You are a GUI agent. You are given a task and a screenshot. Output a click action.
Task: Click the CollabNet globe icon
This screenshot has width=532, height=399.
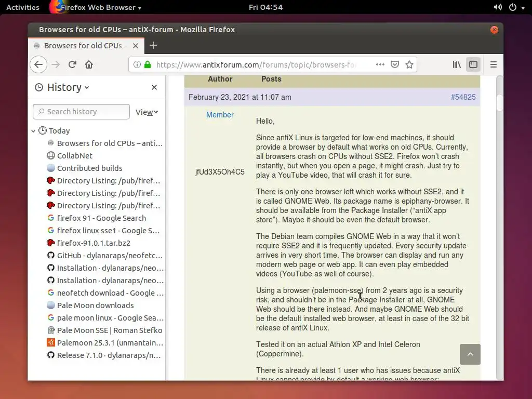pyautogui.click(x=51, y=156)
